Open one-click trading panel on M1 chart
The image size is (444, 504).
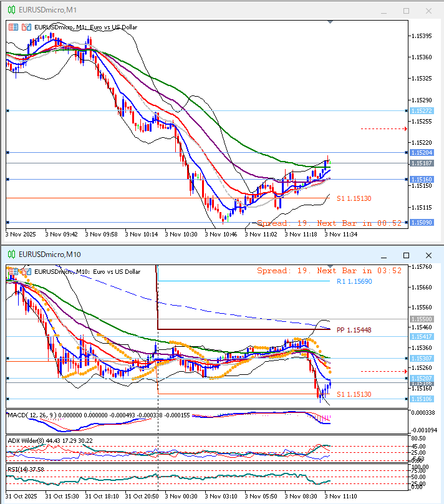pos(14,27)
